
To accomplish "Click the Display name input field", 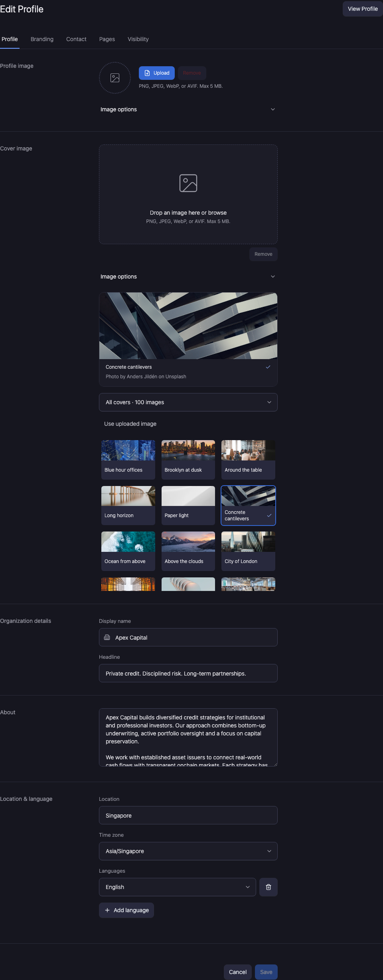I will (x=188, y=637).
